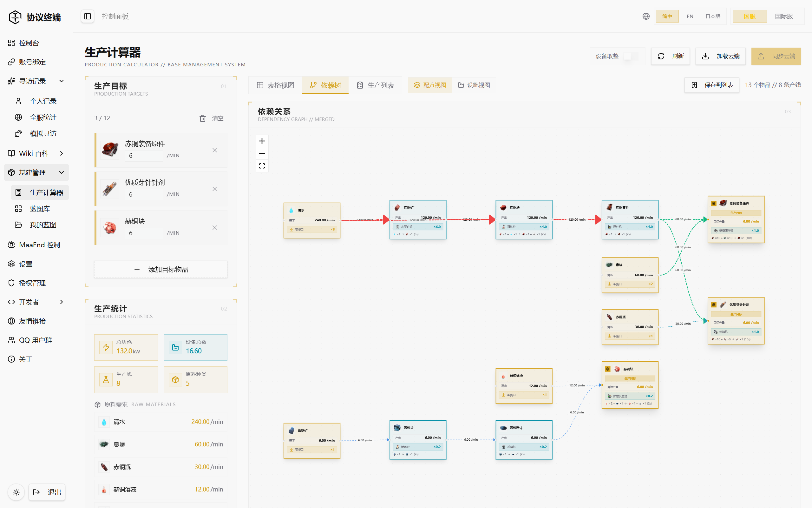Image resolution: width=812 pixels, height=508 pixels.
Task: Switch to the 依赖树 tab
Action: [325, 85]
